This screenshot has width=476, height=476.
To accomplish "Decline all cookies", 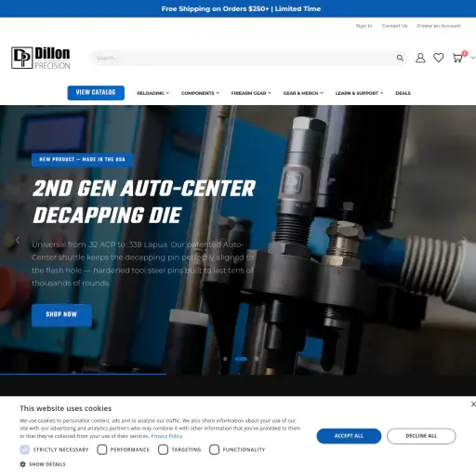I will (421, 436).
